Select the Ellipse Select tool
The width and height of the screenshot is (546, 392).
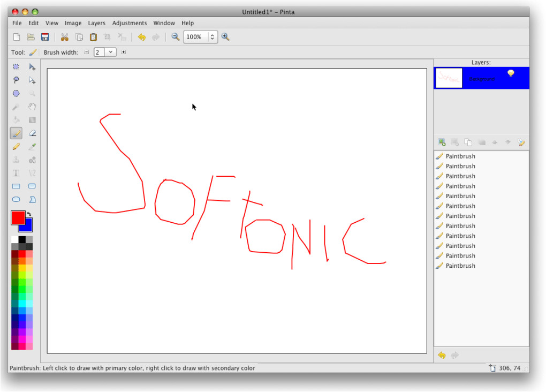tap(16, 93)
